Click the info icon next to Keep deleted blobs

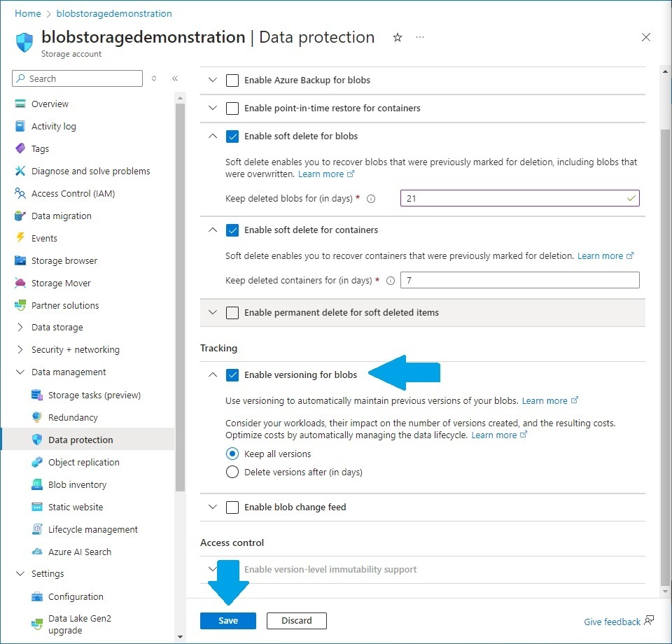click(371, 198)
